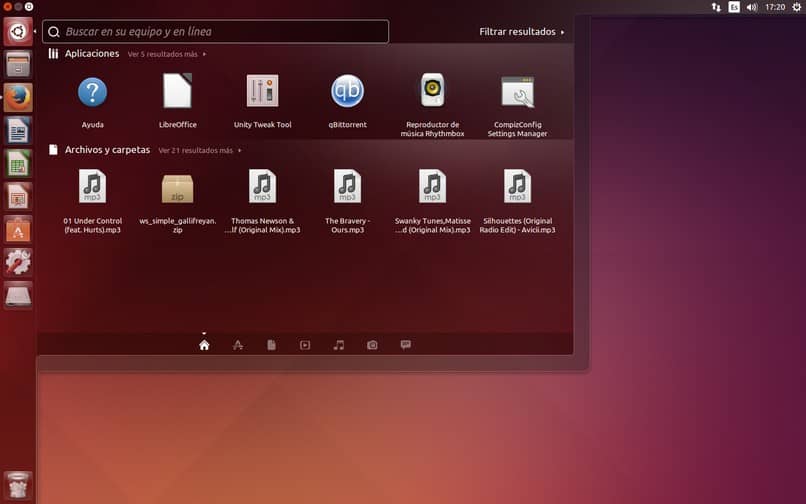
Task: Open Swanky Tunes, Matisse mp3 file
Action: [432, 187]
